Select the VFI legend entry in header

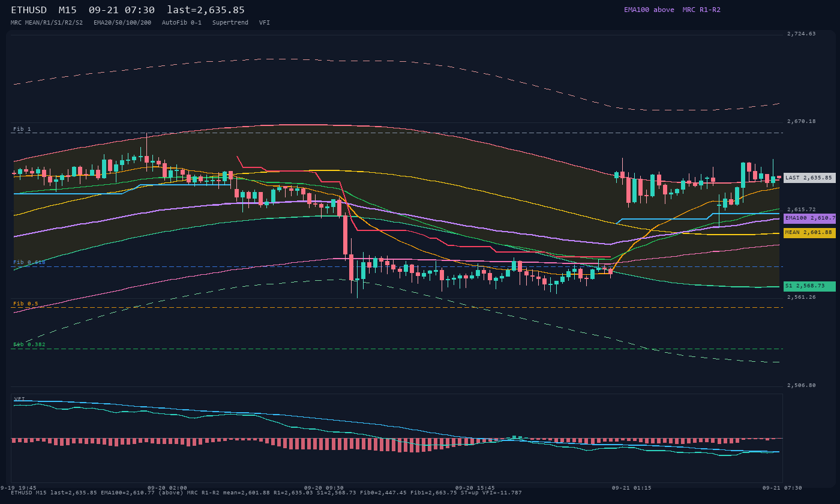(x=265, y=23)
